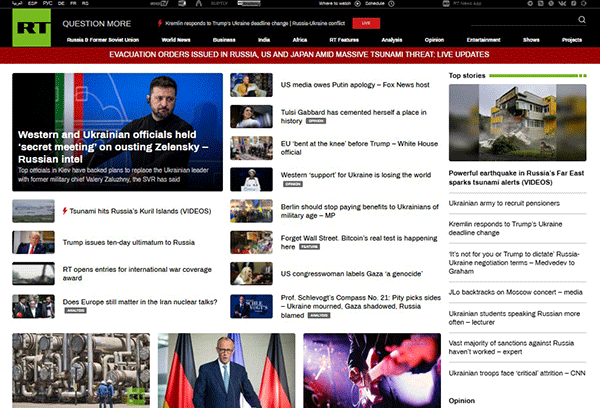The width and height of the screenshot is (600, 408).
Task: Open the Telegram social icon in top bar
Action: [530, 3]
